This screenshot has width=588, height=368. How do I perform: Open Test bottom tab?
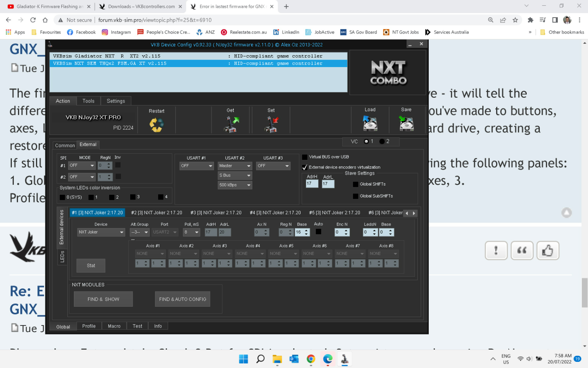[137, 326]
